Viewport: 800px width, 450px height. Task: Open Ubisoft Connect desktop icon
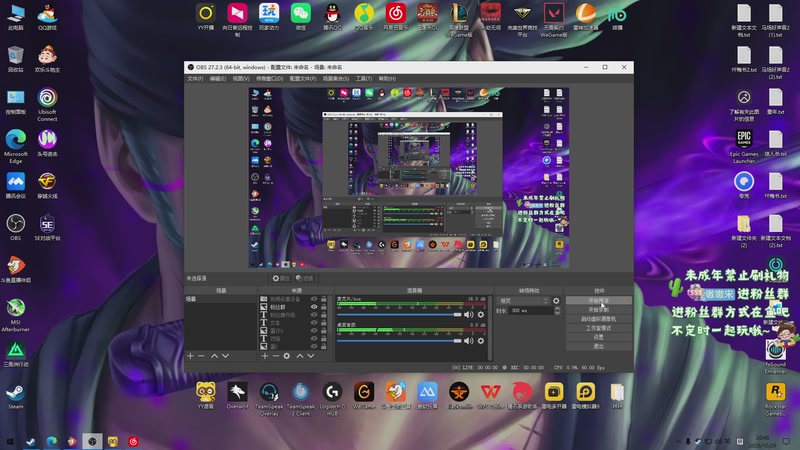tap(47, 104)
